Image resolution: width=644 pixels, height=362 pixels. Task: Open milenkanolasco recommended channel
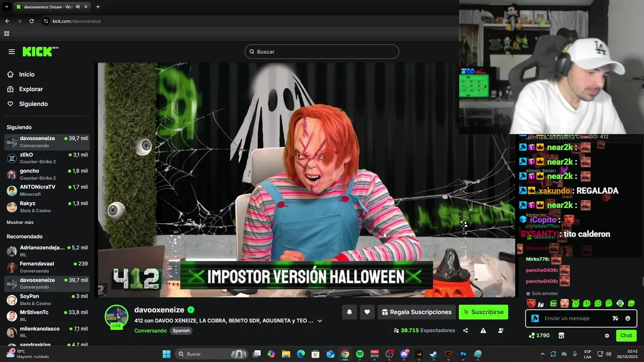tap(47, 332)
